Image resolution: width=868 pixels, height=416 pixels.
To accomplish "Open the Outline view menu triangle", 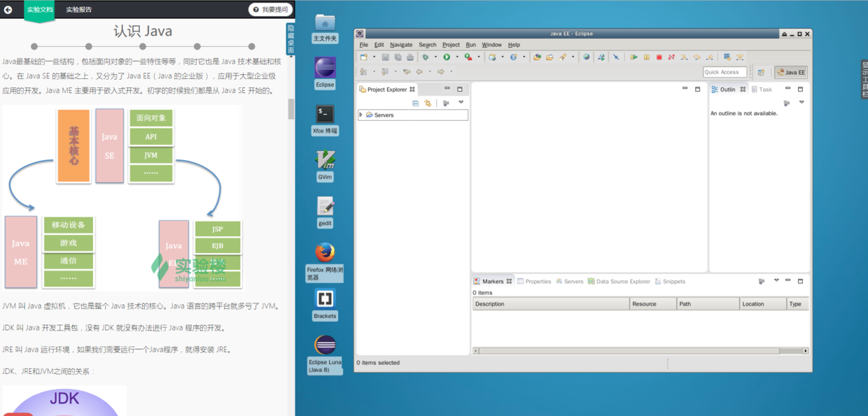I will pos(801,103).
